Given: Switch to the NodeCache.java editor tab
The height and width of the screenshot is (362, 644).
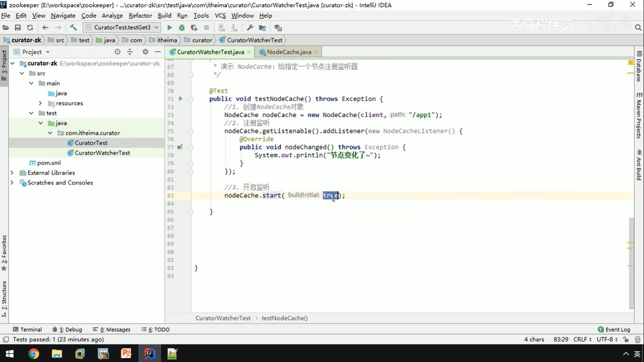Looking at the screenshot, I should click(x=289, y=52).
